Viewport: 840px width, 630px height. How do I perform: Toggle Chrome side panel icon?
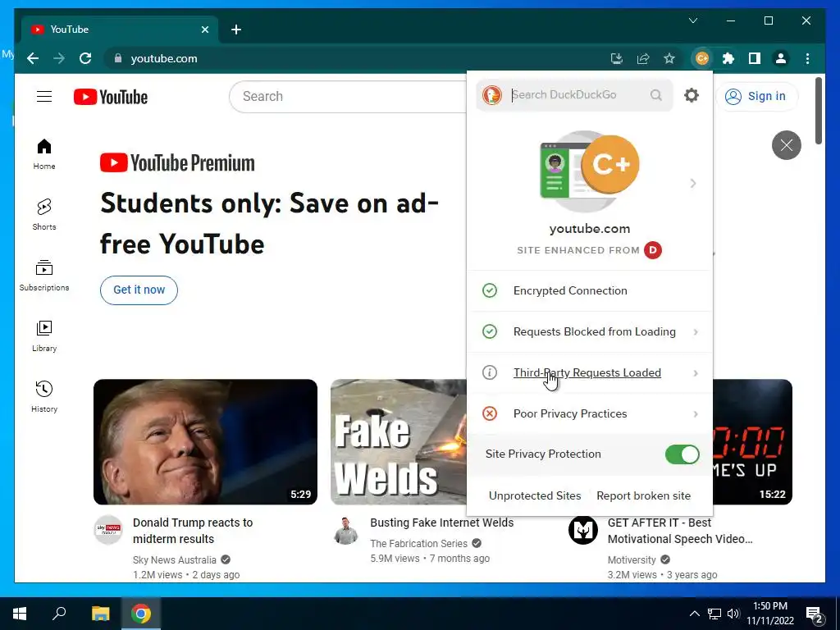(x=755, y=58)
